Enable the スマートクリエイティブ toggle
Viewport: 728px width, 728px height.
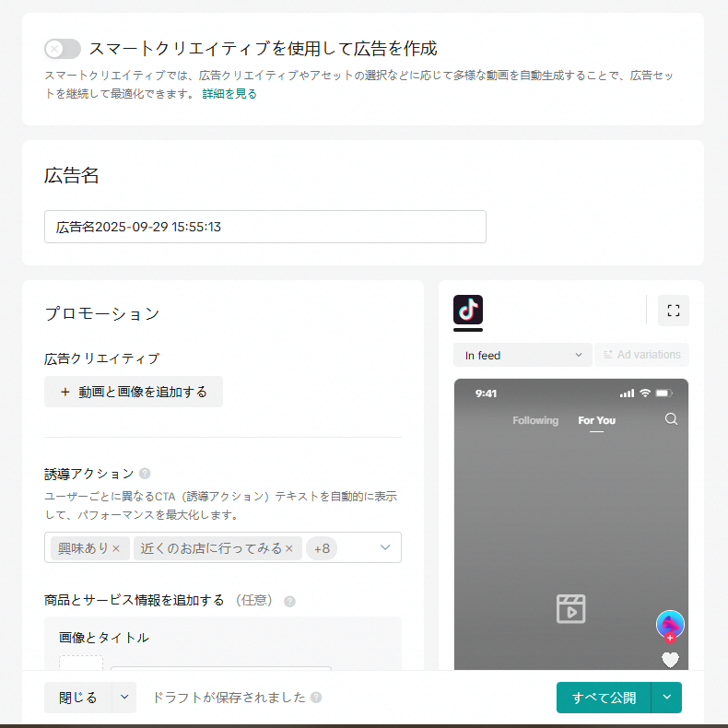[x=63, y=49]
